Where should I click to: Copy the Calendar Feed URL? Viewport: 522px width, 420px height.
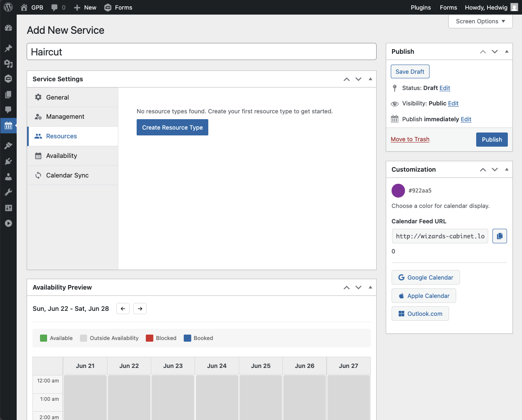pos(500,236)
